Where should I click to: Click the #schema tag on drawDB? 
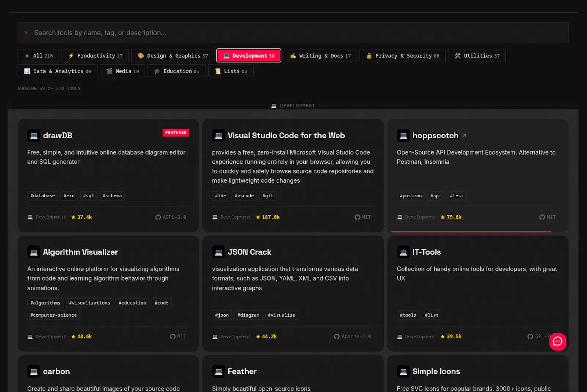click(x=112, y=196)
